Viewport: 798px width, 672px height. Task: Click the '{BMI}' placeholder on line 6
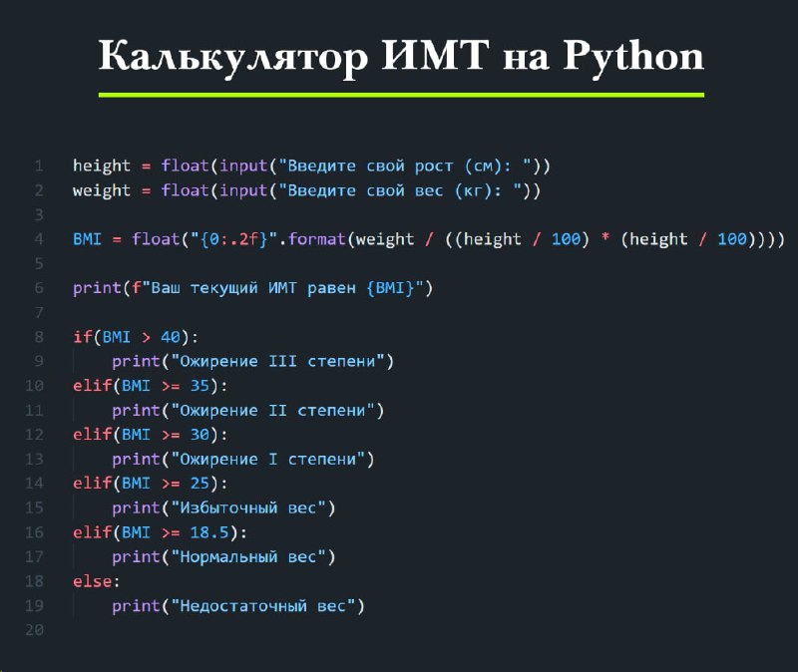390,288
